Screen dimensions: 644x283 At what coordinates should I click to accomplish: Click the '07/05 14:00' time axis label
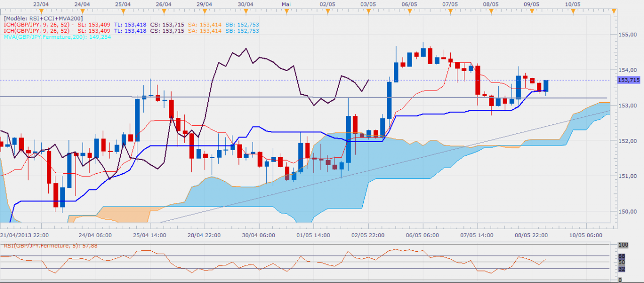(x=477, y=235)
